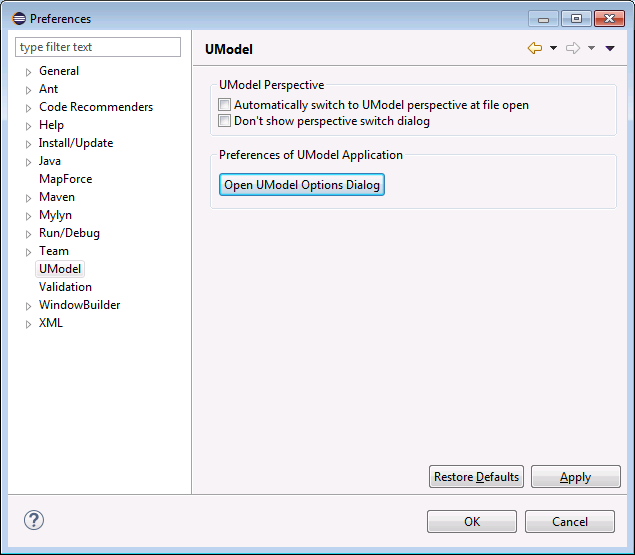The height and width of the screenshot is (555, 635).
Task: Select Maven preferences page
Action: pyautogui.click(x=57, y=197)
